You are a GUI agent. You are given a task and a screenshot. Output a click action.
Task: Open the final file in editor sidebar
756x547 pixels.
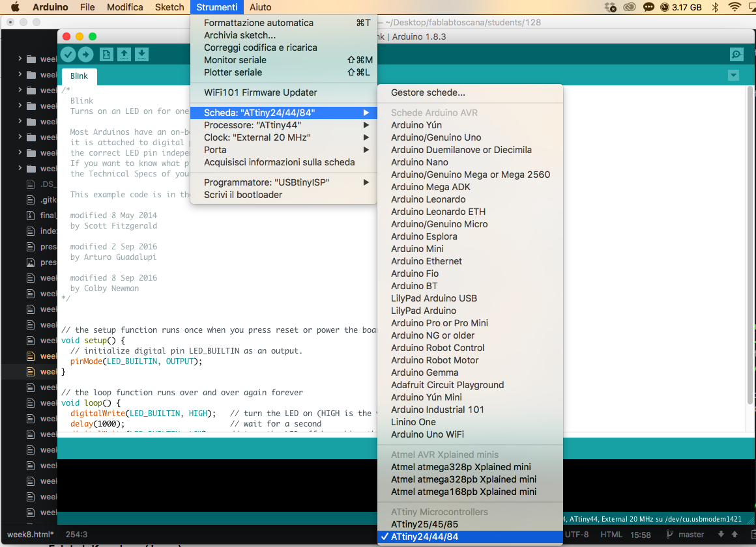[42, 216]
